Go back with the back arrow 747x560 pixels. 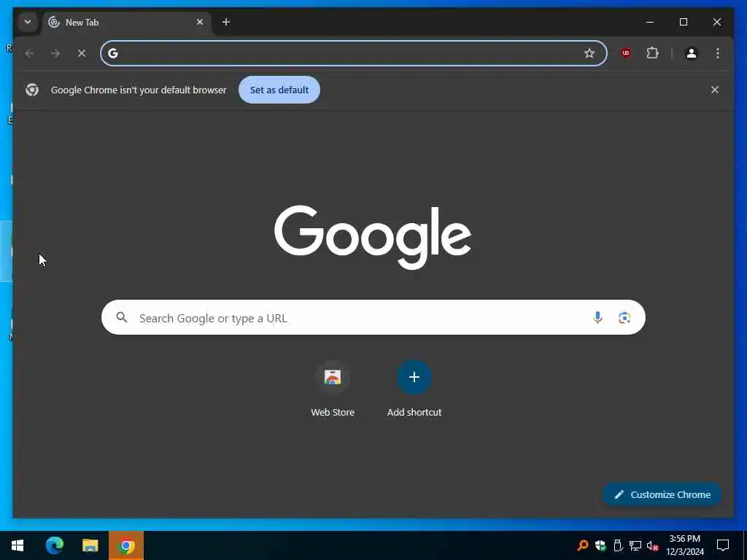29,53
